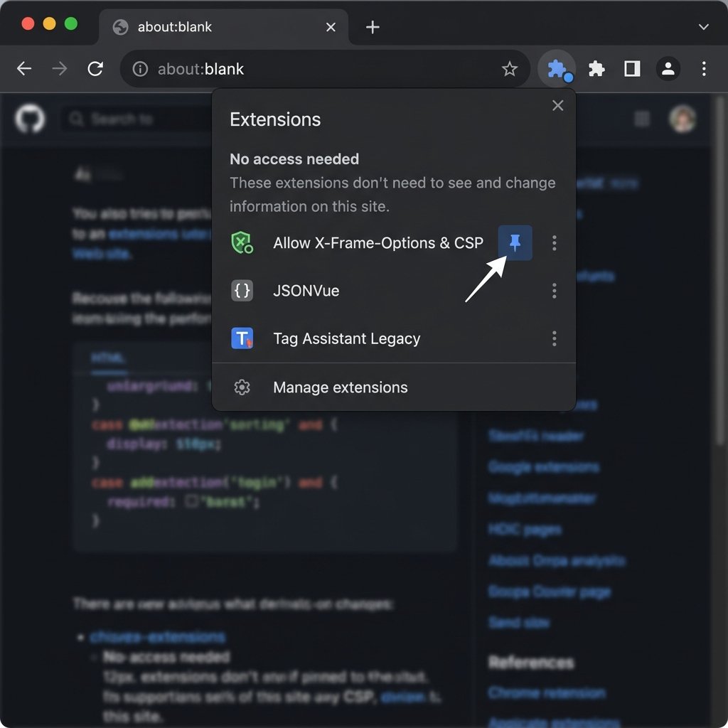Image resolution: width=728 pixels, height=728 pixels.
Task: Close the about:blank tab
Action: coord(331,27)
